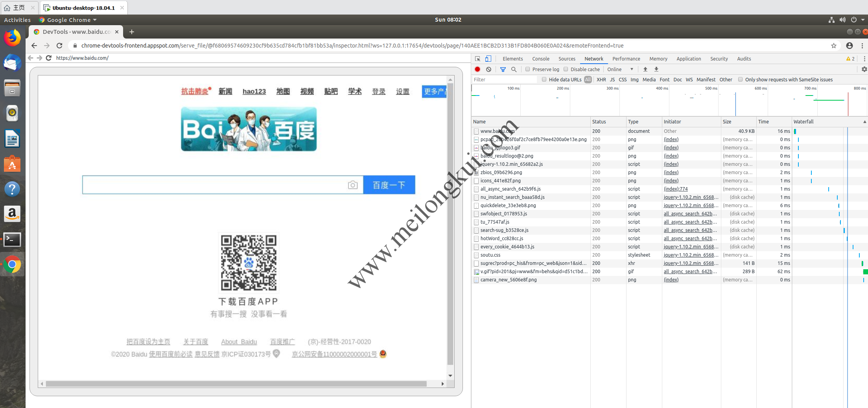Open Terminal from the dock
This screenshot has width=868, height=408.
(x=12, y=239)
